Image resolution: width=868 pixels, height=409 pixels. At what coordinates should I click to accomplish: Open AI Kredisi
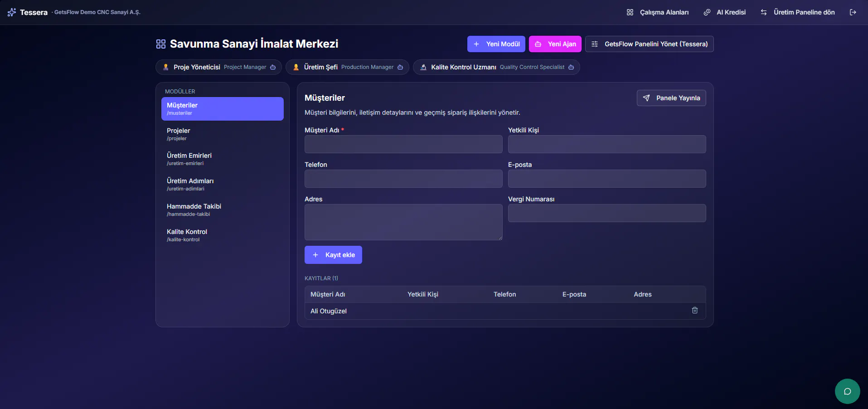(x=724, y=12)
